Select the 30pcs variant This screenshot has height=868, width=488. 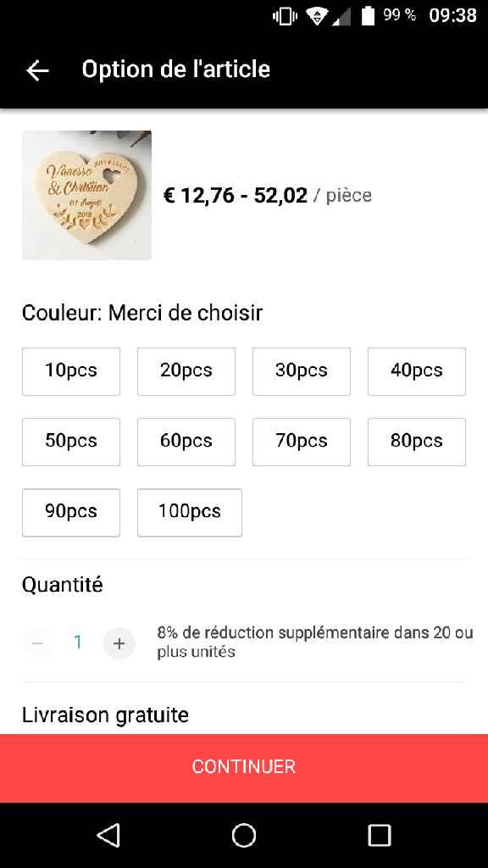pos(302,371)
